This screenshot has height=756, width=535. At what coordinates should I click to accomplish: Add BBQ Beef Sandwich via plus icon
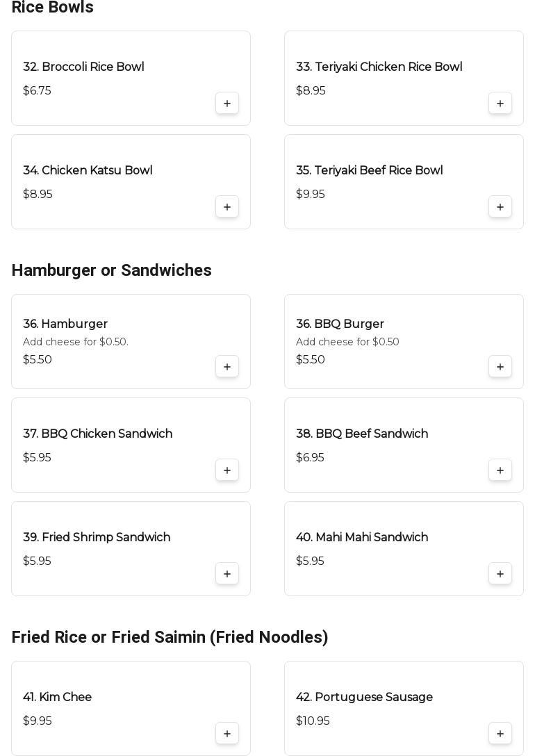click(500, 470)
